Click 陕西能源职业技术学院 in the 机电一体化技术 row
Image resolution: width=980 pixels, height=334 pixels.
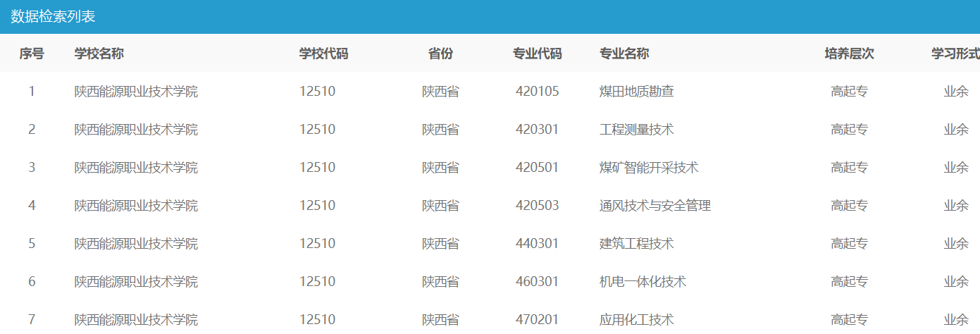click(137, 282)
